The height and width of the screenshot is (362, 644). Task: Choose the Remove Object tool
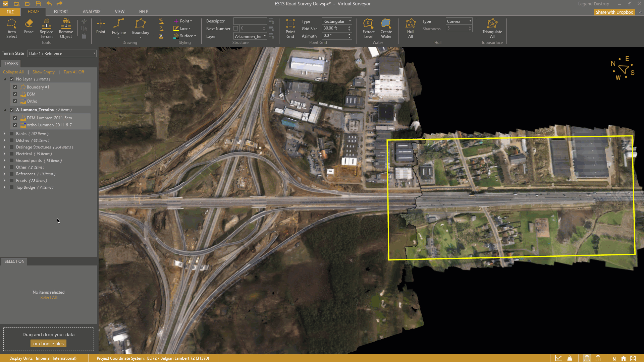[66, 28]
